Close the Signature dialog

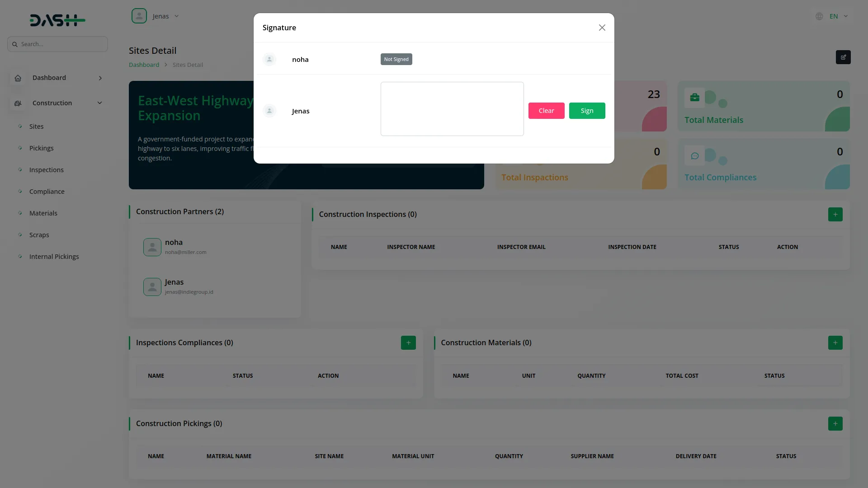tap(602, 28)
